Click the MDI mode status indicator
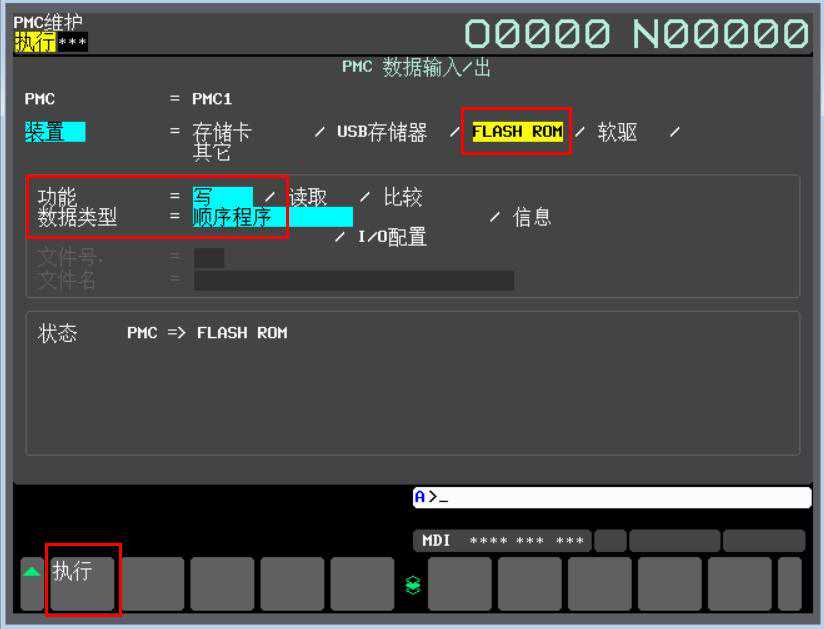824x629 pixels. pyautogui.click(x=436, y=541)
